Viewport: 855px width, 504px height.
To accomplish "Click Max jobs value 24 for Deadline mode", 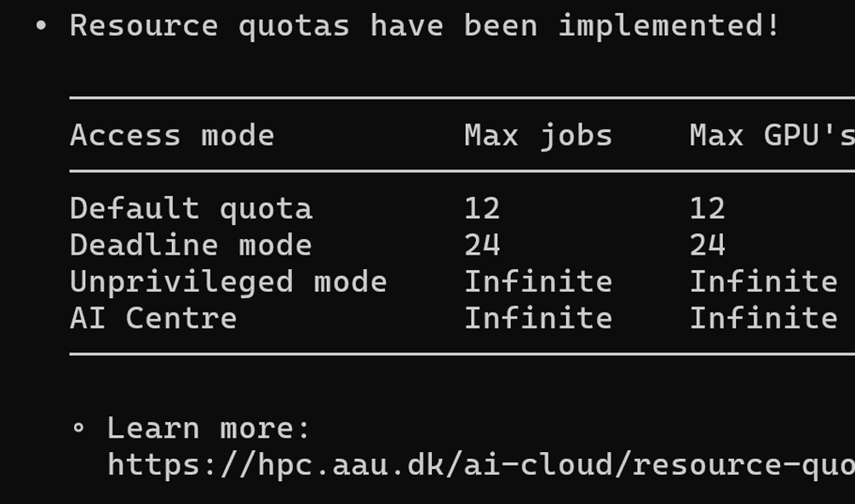I will click(x=482, y=245).
